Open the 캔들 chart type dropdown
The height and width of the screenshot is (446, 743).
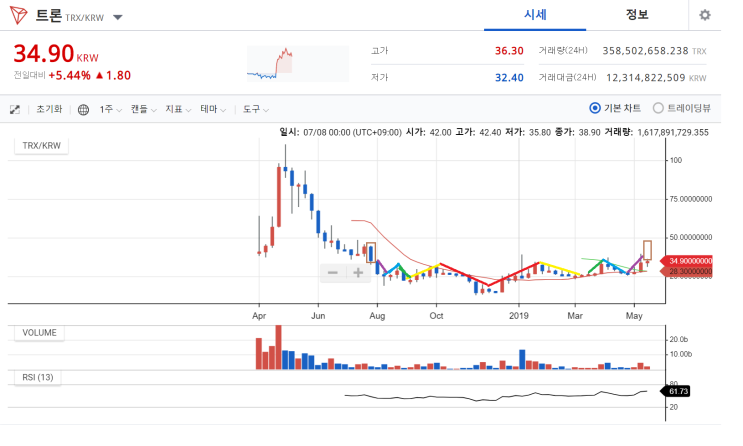click(x=144, y=109)
